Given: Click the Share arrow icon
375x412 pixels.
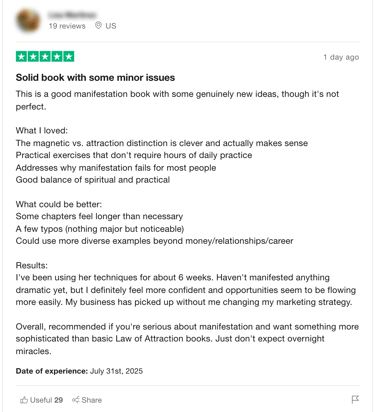Looking at the screenshot, I should (76, 400).
